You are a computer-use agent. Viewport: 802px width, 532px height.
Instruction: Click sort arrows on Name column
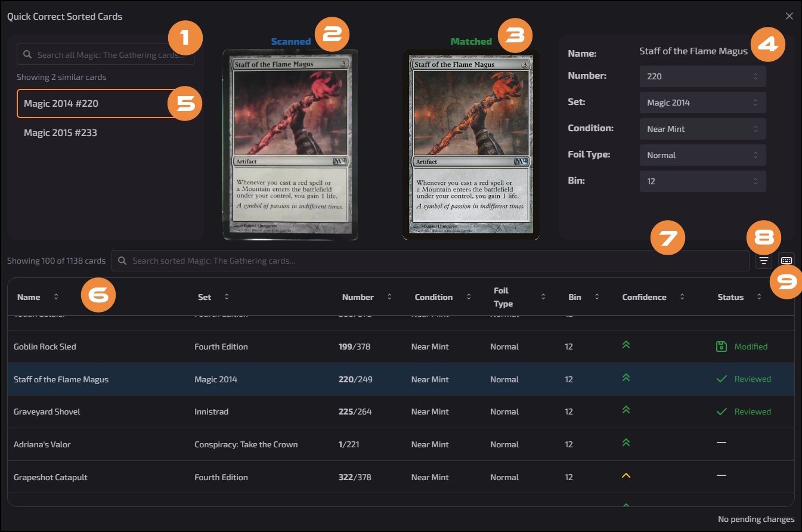click(x=56, y=297)
